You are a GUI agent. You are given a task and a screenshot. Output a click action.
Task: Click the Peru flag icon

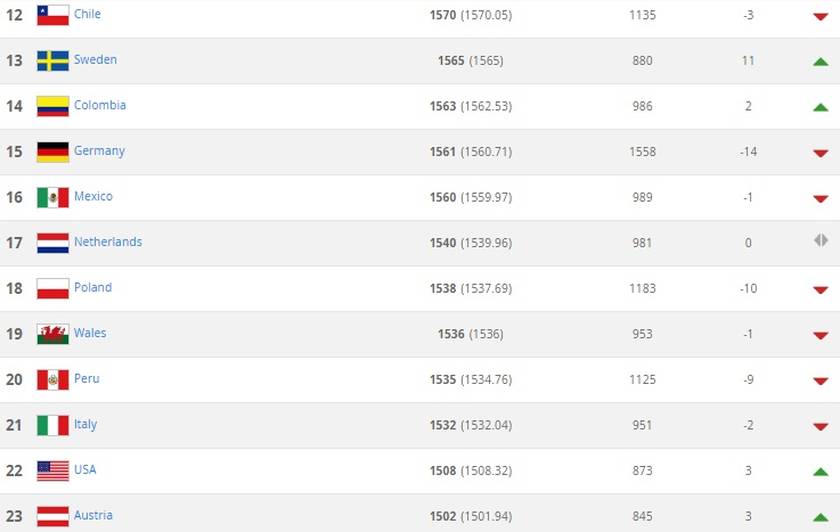(52, 379)
